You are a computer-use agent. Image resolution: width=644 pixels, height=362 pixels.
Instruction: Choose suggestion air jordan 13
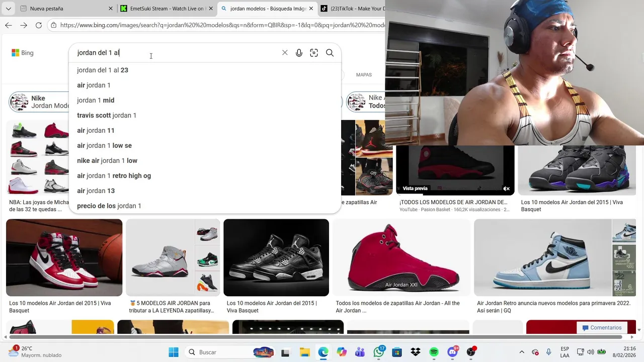tap(205, 191)
